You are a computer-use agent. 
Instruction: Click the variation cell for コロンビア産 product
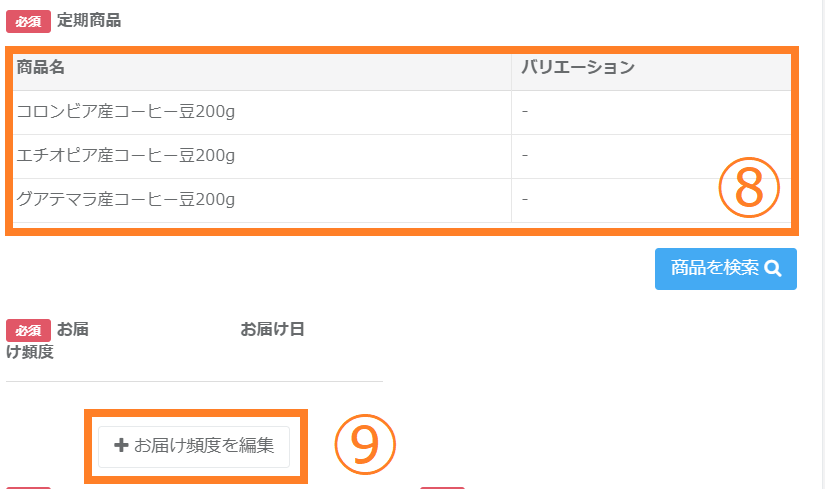tap(525, 112)
